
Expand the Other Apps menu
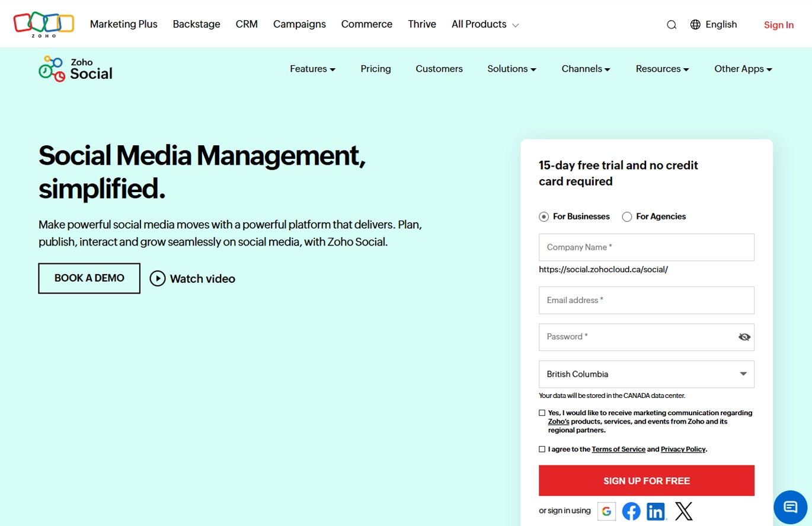click(743, 69)
